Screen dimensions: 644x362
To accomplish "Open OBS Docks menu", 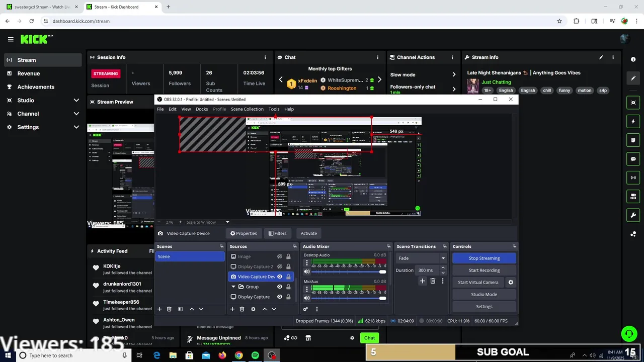I will [202, 109].
